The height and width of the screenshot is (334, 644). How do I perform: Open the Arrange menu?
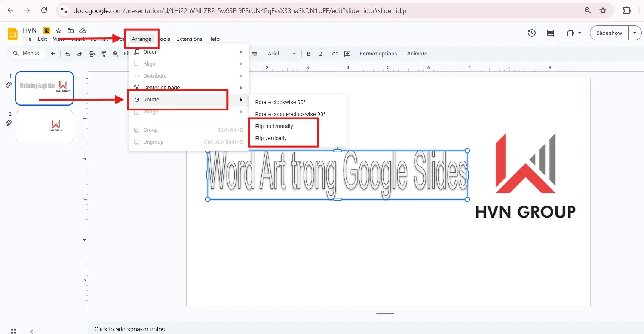pos(141,39)
